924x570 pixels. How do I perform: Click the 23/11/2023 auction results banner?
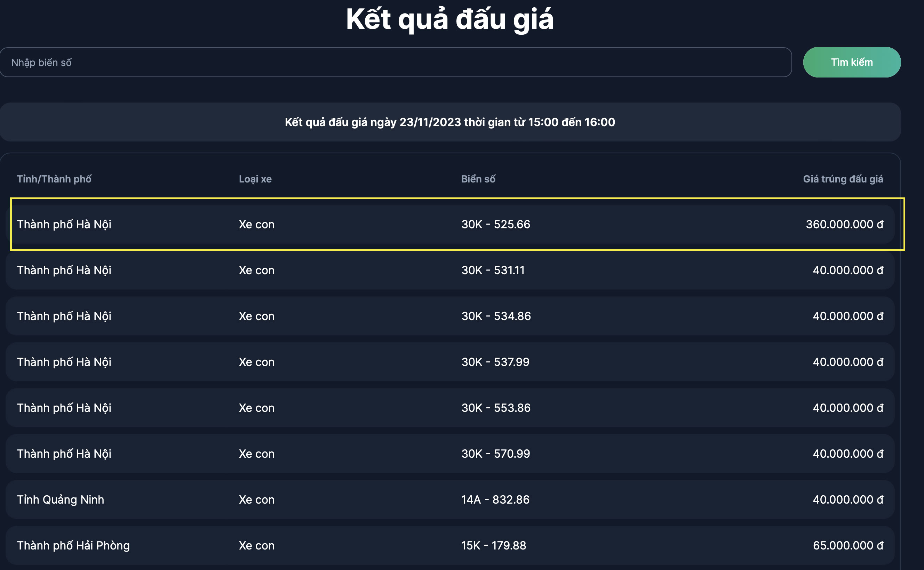click(450, 122)
